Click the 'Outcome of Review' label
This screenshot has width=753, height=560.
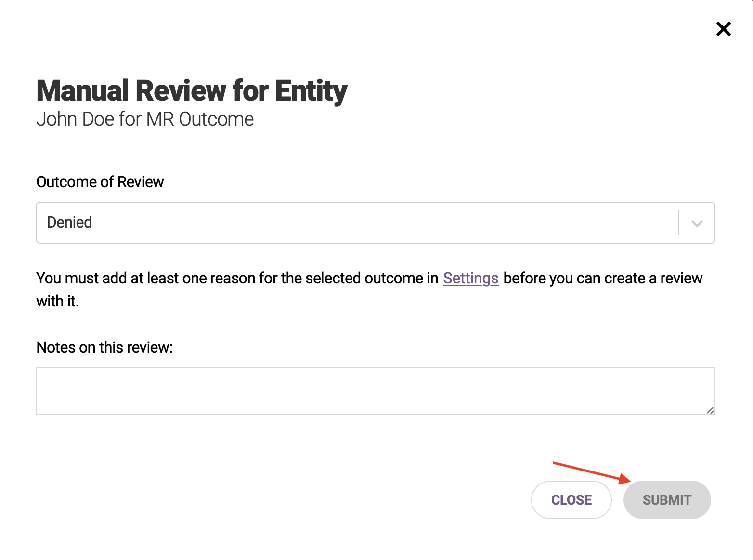100,182
